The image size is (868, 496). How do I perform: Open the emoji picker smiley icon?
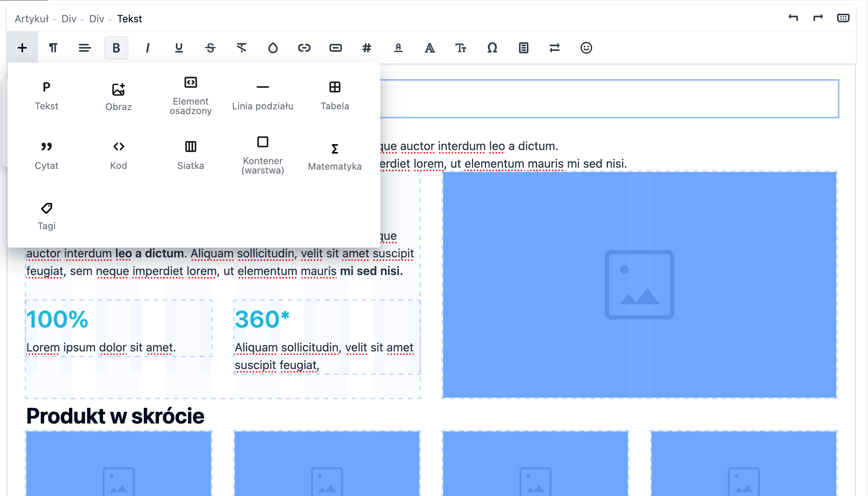(586, 48)
